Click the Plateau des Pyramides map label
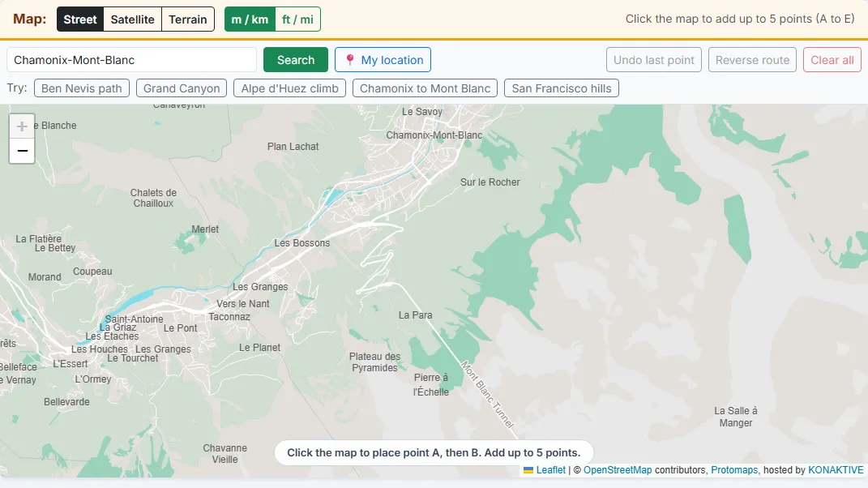Viewport: 868px width, 488px height. 374,362
